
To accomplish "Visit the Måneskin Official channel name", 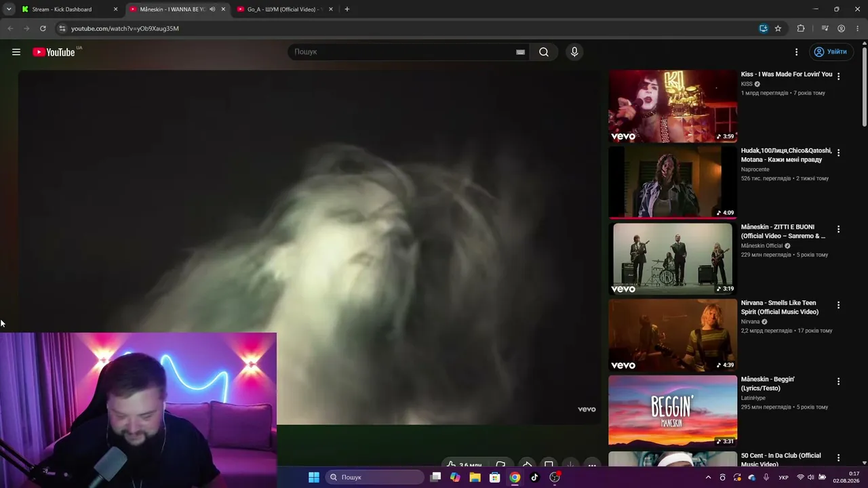I will tap(762, 246).
